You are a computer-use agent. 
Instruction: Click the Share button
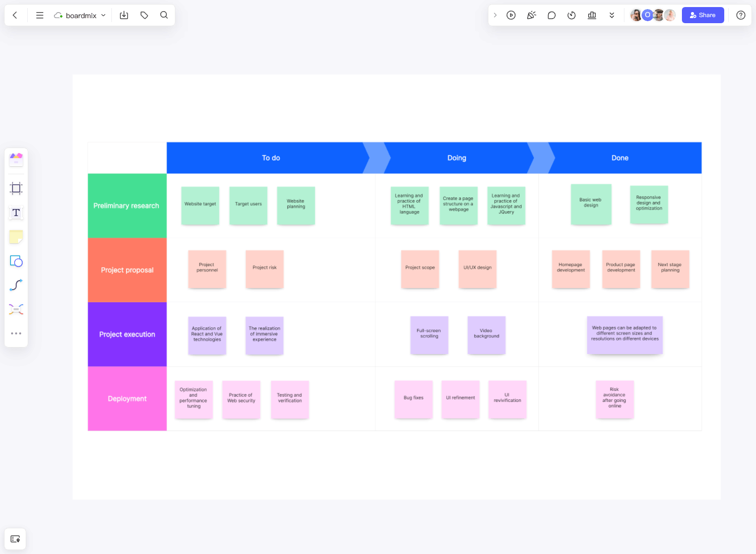(x=703, y=15)
